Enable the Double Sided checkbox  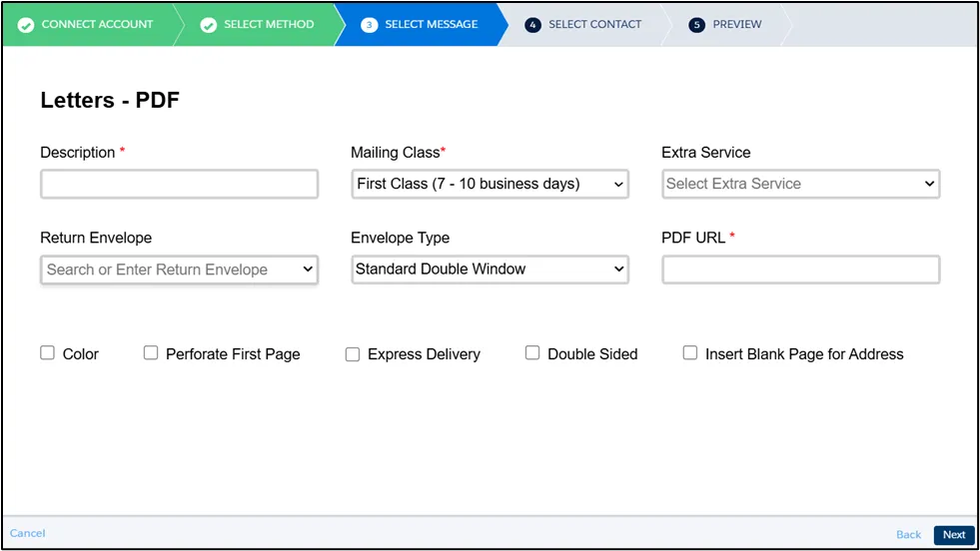[532, 353]
